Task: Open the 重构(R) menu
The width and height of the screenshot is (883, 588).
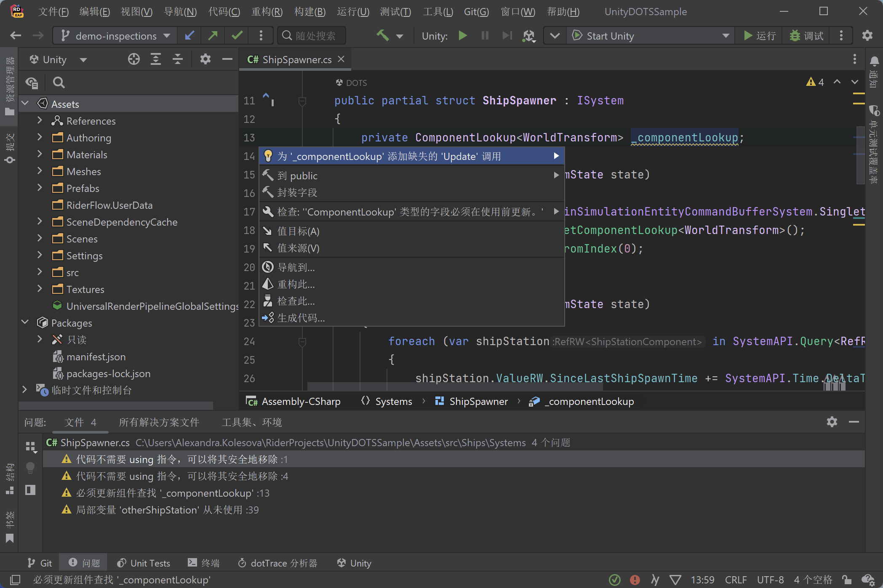Action: click(267, 12)
